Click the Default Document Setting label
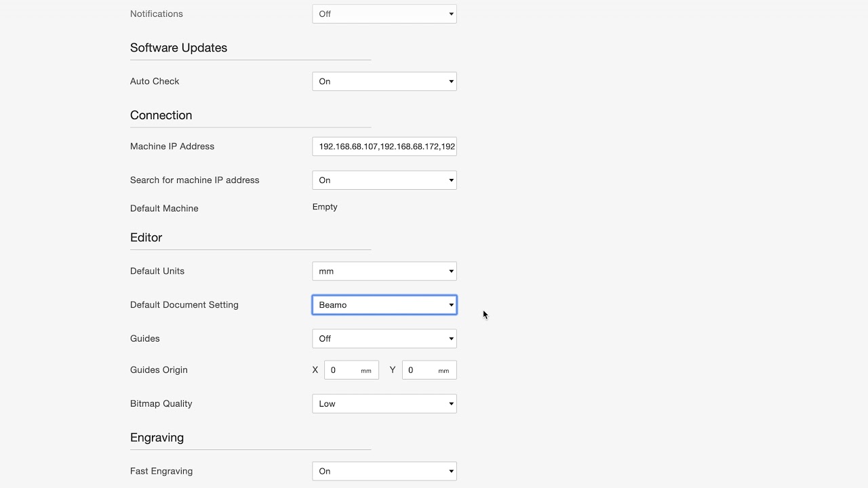This screenshot has width=868, height=488. (184, 305)
